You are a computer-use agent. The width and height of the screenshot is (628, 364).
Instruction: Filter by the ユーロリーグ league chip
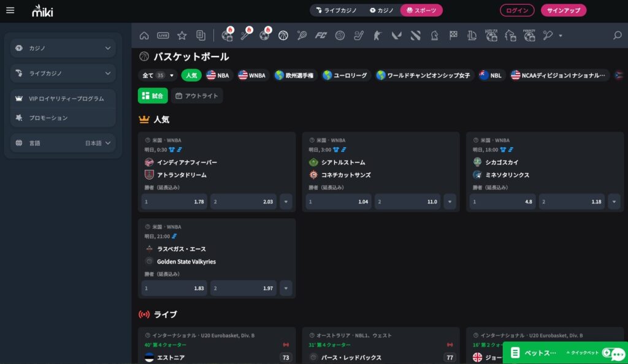(345, 75)
